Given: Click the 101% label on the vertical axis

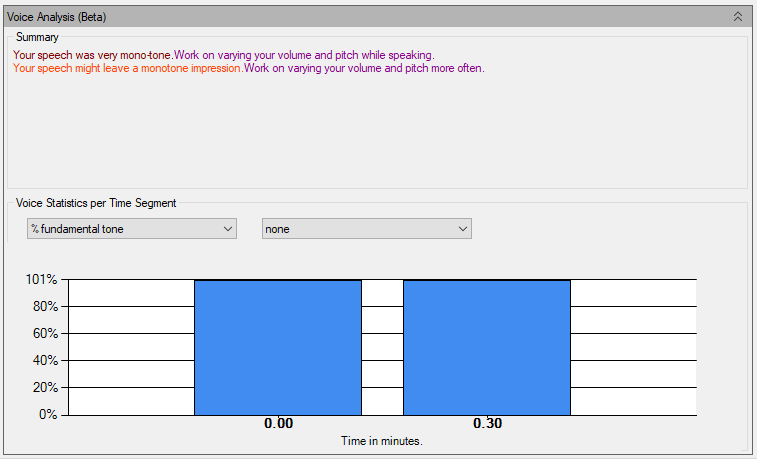Looking at the screenshot, I should pyautogui.click(x=41, y=280).
